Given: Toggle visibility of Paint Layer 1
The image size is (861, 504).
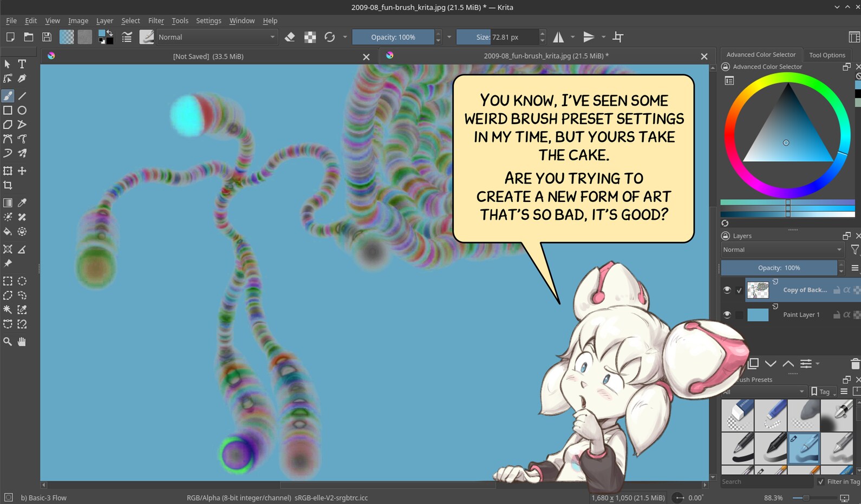Looking at the screenshot, I should [727, 315].
